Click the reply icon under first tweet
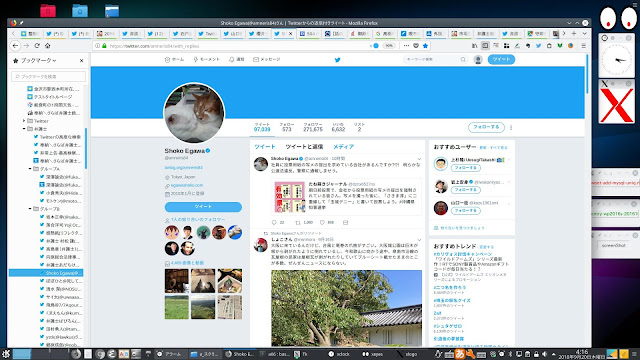Viewport: 640px width, 360px height. (x=274, y=222)
